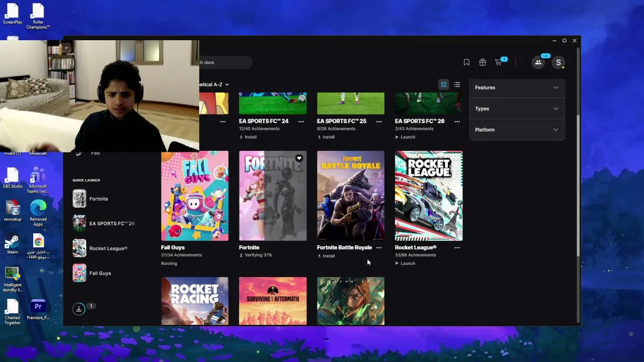Open the friends list icon

[x=538, y=62]
